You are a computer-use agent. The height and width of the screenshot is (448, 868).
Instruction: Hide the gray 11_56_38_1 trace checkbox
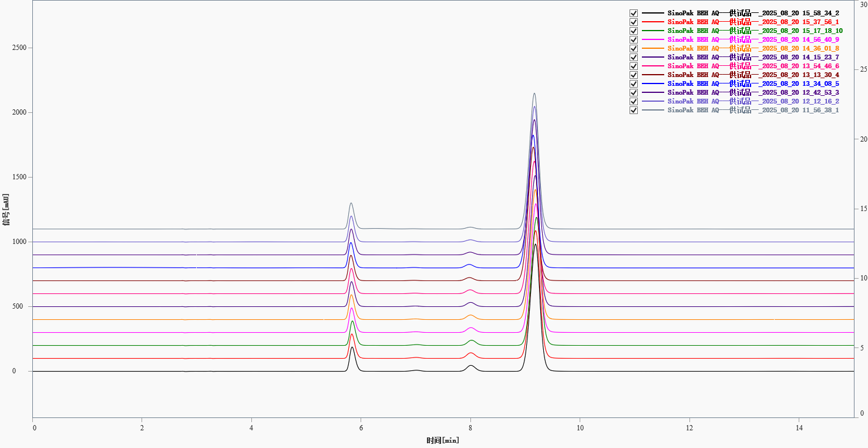[634, 110]
